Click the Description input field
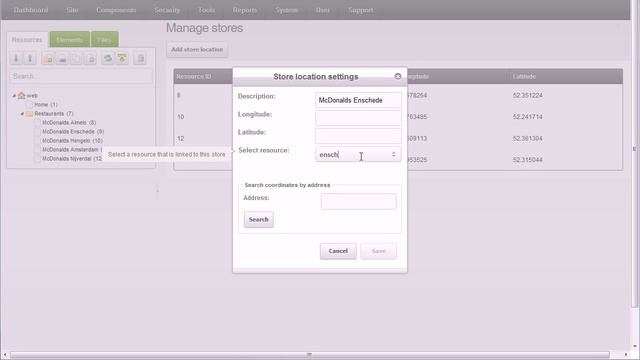Viewport: 640px width, 360px height. click(x=358, y=100)
